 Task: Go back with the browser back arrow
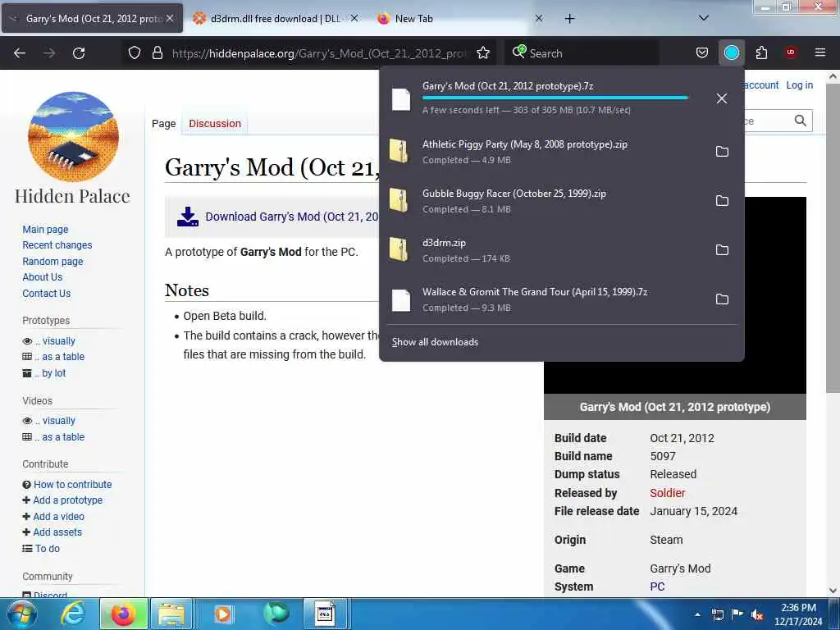(20, 53)
